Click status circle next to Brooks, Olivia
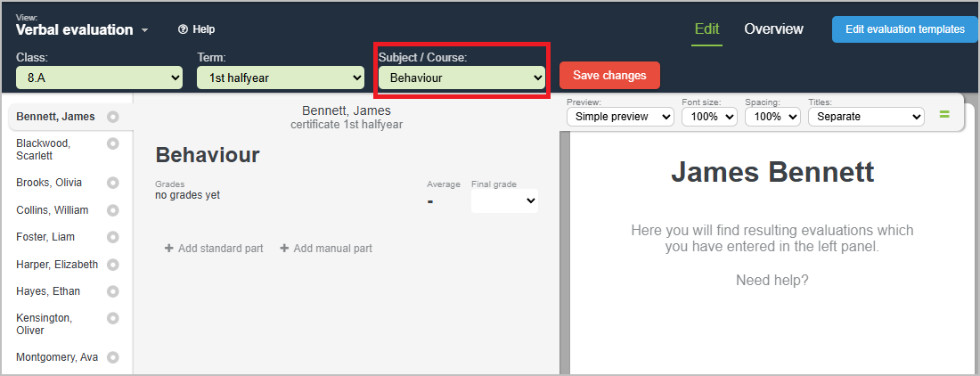The image size is (980, 376). 113,183
